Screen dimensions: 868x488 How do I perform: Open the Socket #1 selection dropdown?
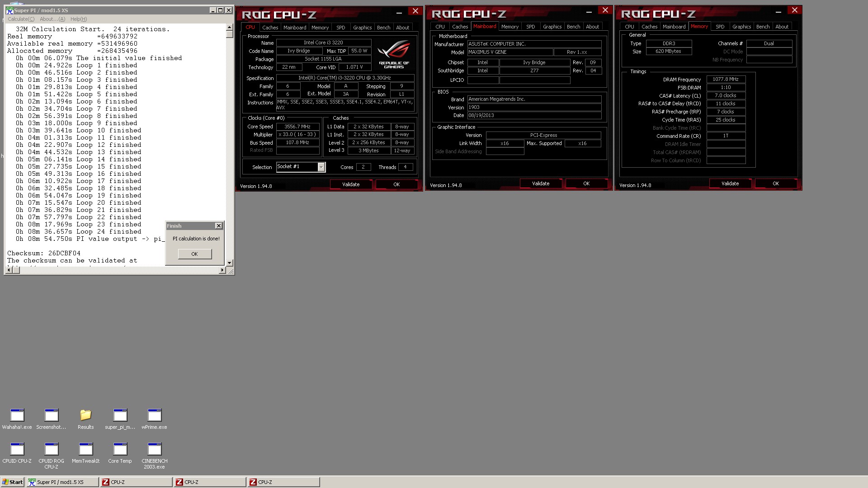pyautogui.click(x=321, y=167)
